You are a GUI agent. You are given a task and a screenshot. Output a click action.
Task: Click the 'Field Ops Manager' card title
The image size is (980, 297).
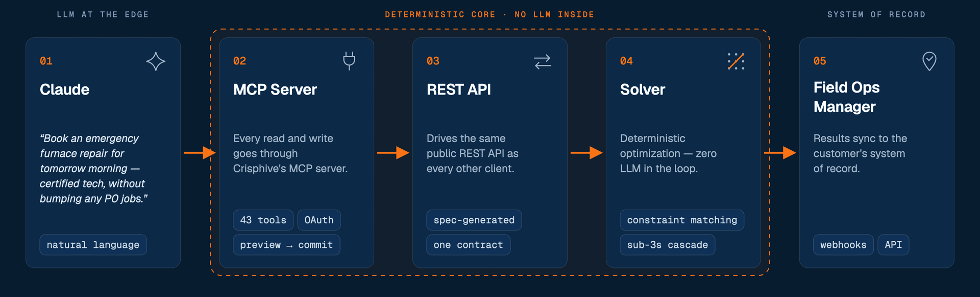coord(846,97)
